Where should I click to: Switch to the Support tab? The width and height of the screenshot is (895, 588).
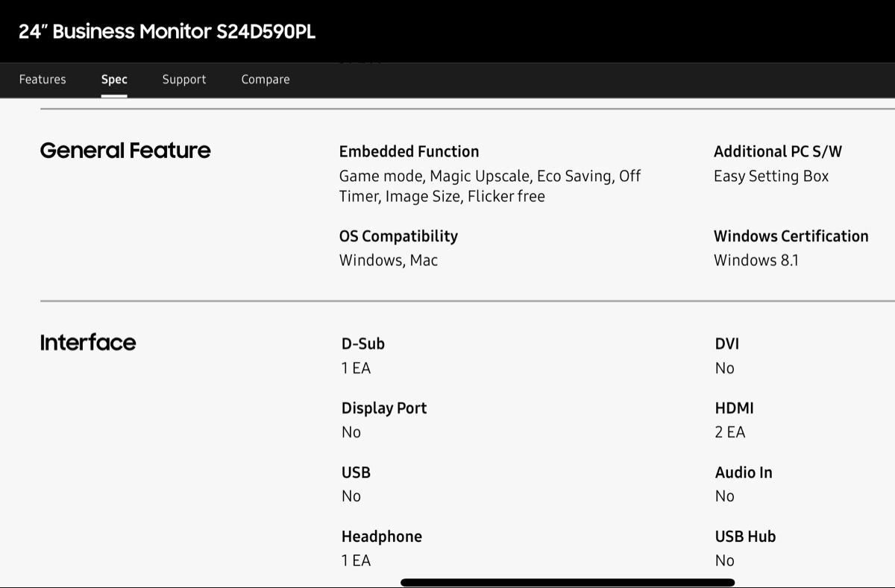pyautogui.click(x=184, y=80)
